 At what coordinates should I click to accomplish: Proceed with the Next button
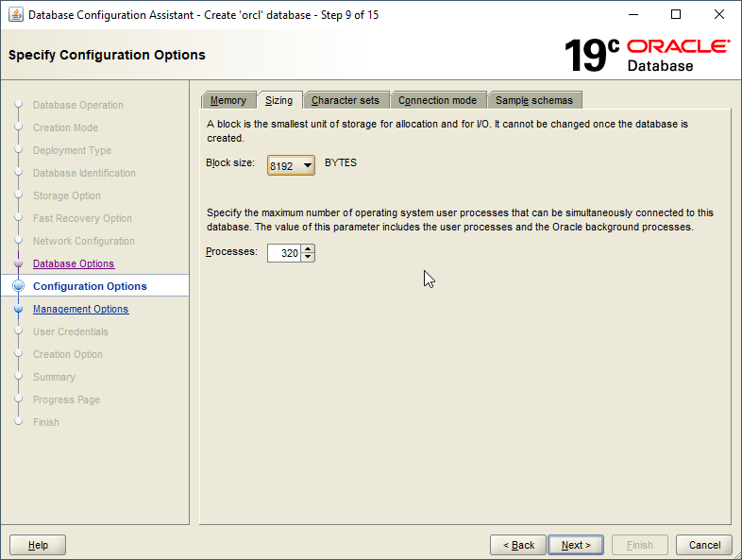[576, 545]
